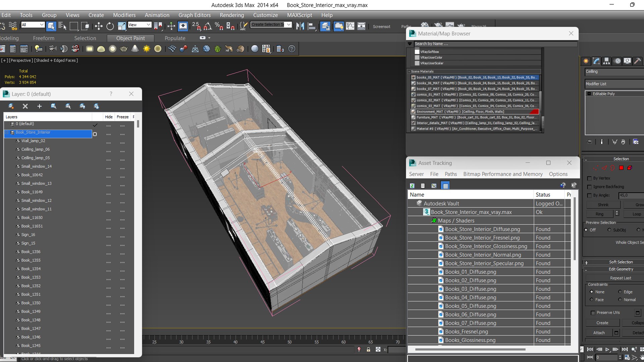This screenshot has height=362, width=644.
Task: Open table view in Asset Tracking
Action: tap(445, 186)
